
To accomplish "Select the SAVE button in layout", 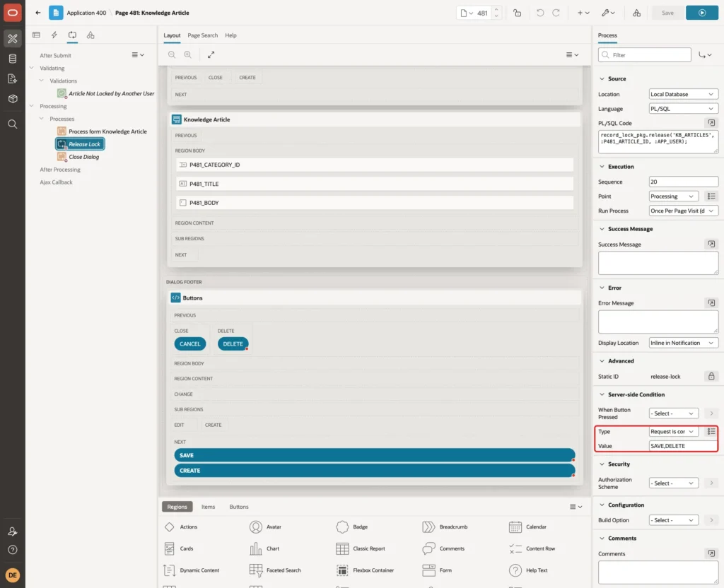I will coord(375,455).
